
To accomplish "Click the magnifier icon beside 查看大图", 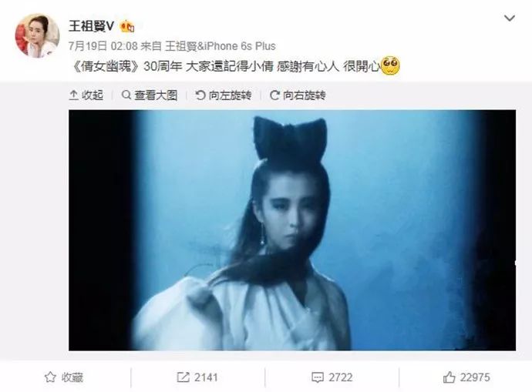I will 126,95.
